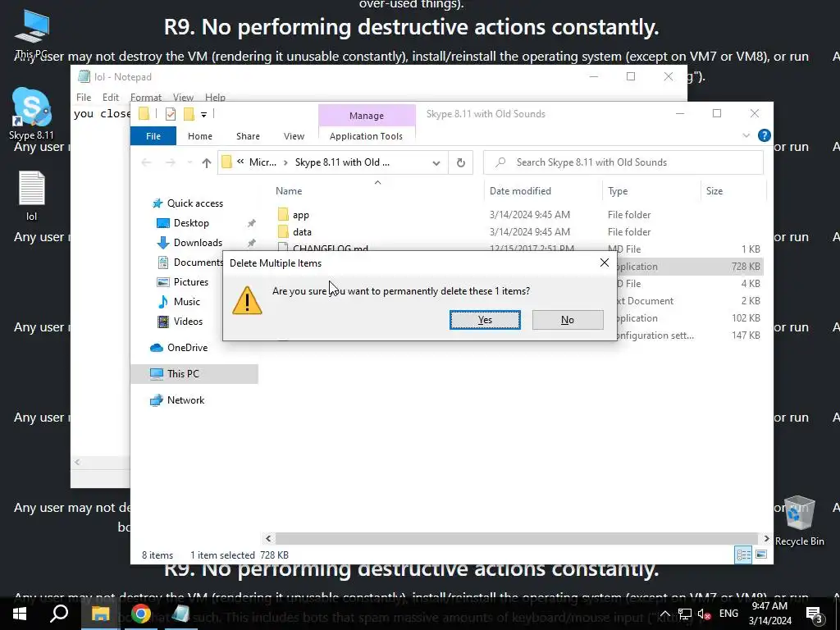Open Notepad's Edit menu
This screenshot has height=630, width=840.
click(x=111, y=97)
